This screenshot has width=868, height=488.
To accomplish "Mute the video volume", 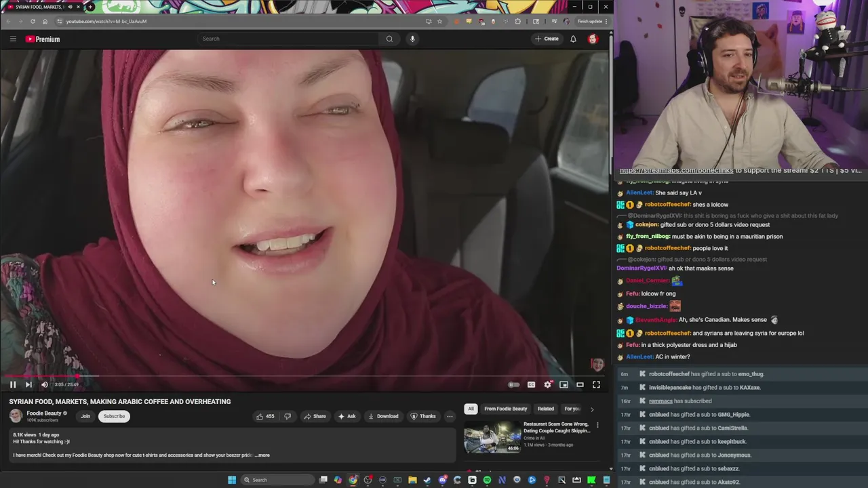I will pos(45,384).
